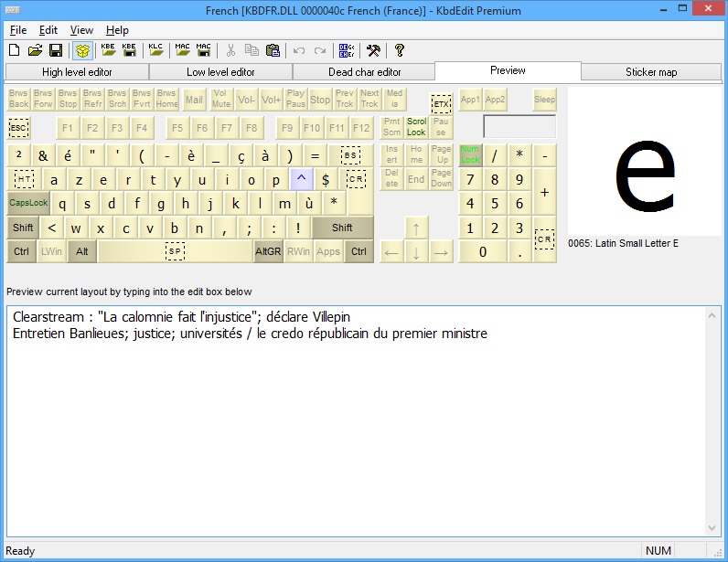Click the copy icon in toolbar
The width and height of the screenshot is (728, 562).
252,50
